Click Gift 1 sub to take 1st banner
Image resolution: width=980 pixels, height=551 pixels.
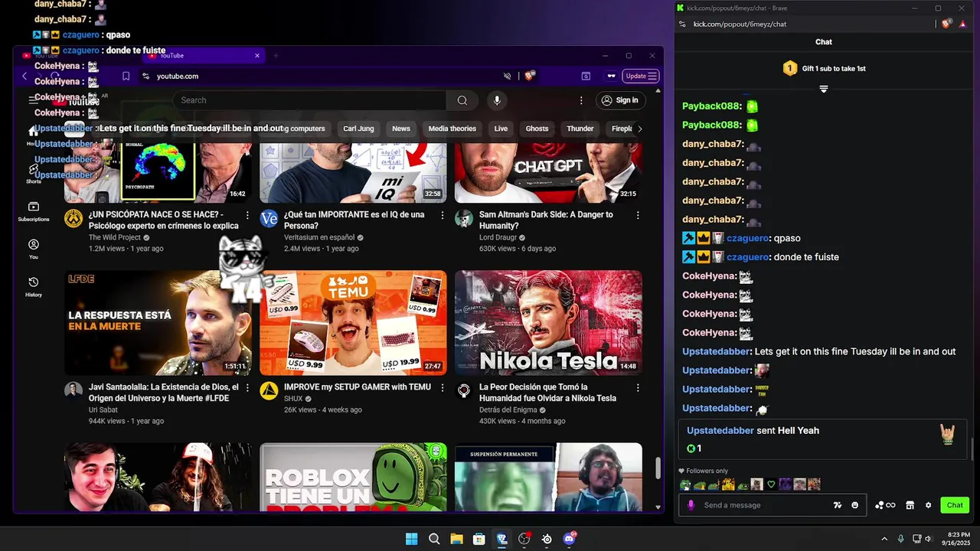coord(824,68)
